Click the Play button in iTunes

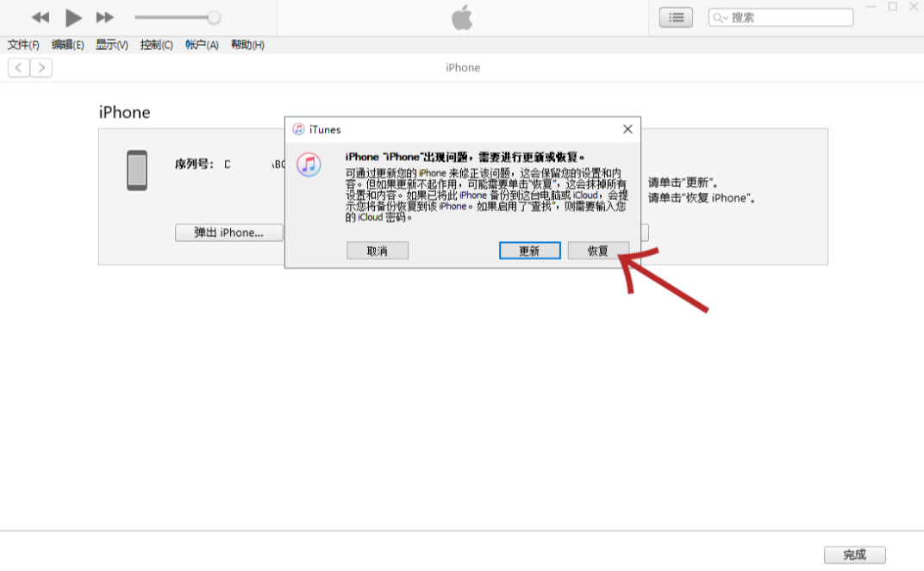click(72, 17)
